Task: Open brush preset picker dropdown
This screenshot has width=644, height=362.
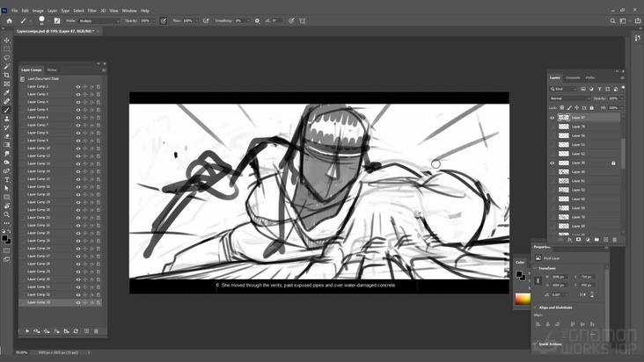Action: pyautogui.click(x=48, y=20)
